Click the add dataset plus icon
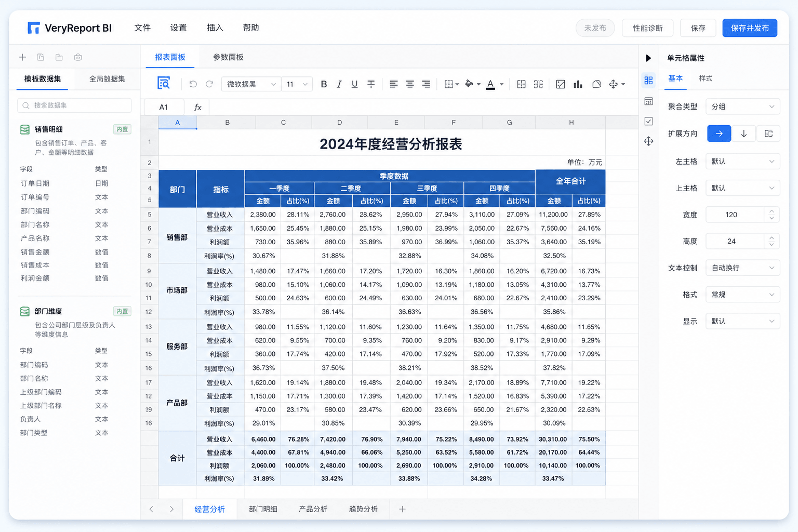798x532 pixels. pos(22,57)
